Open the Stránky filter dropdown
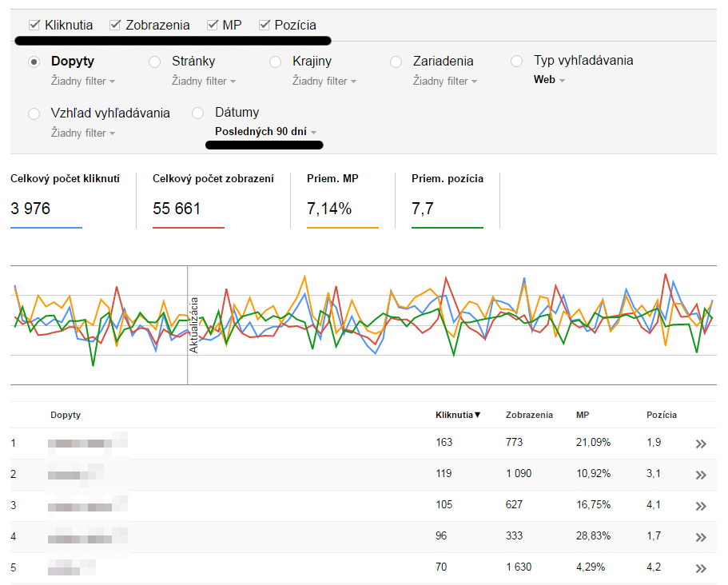 pos(204,82)
